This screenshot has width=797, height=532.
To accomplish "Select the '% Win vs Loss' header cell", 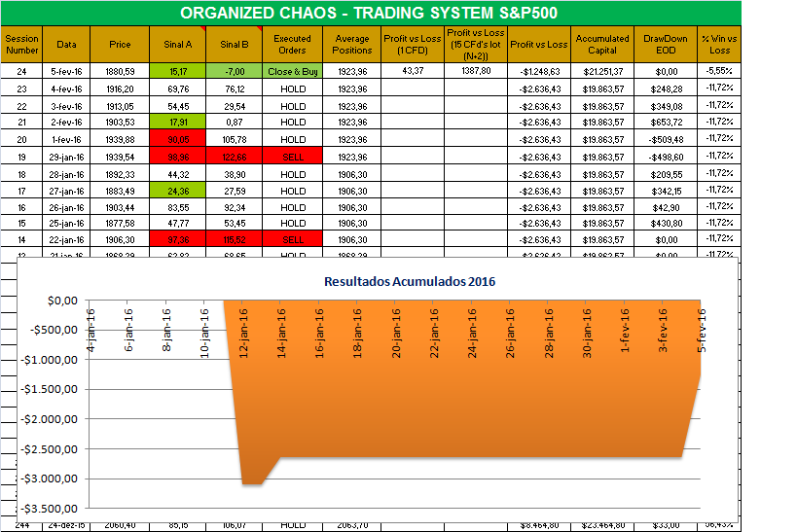I will pyautogui.click(x=719, y=44).
